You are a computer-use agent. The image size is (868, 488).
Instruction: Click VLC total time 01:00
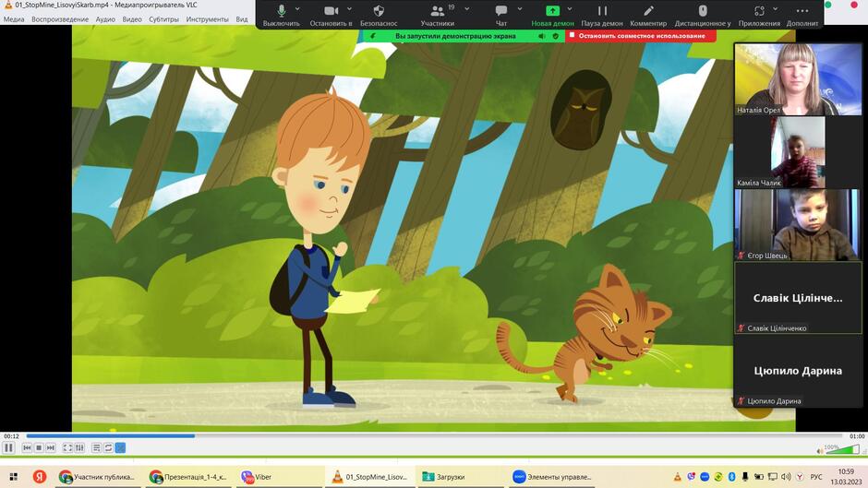[x=857, y=436]
